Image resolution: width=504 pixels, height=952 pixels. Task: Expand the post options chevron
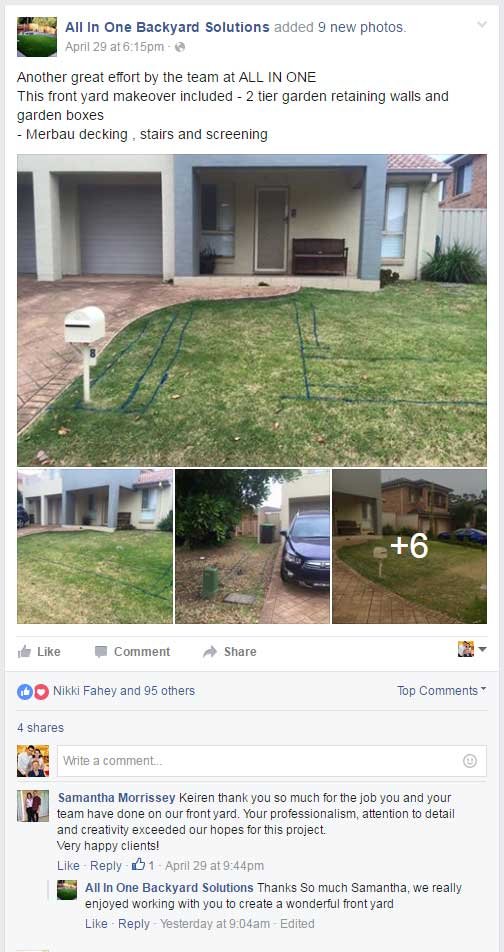pos(482,25)
